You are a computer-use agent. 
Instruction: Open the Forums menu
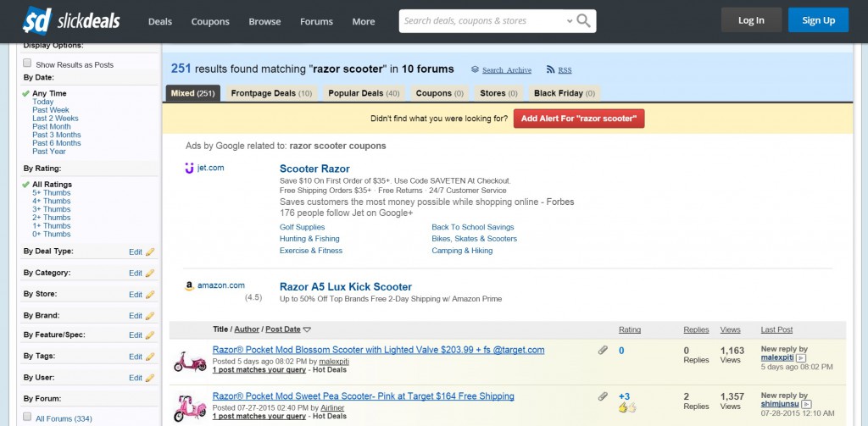(x=317, y=21)
